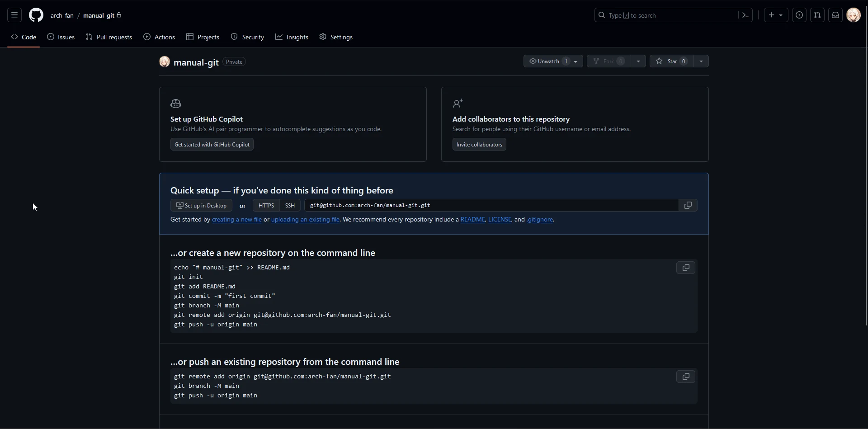868x429 pixels.
Task: Open the Actions tab
Action: point(159,37)
